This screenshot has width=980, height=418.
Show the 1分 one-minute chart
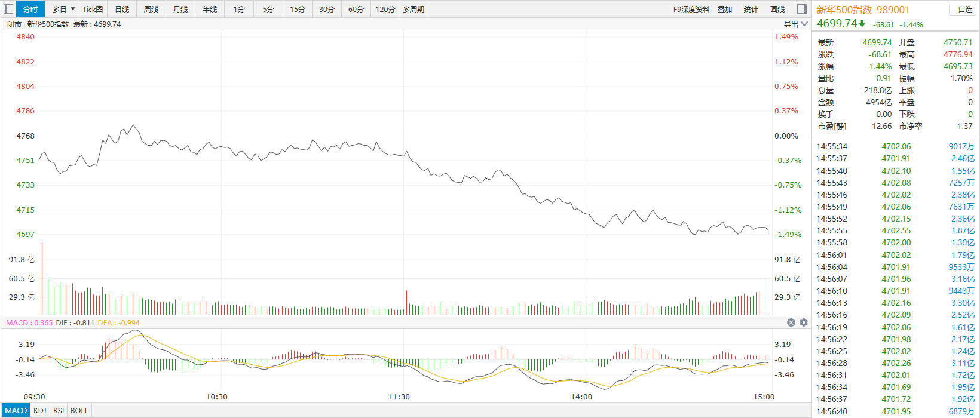(x=239, y=9)
